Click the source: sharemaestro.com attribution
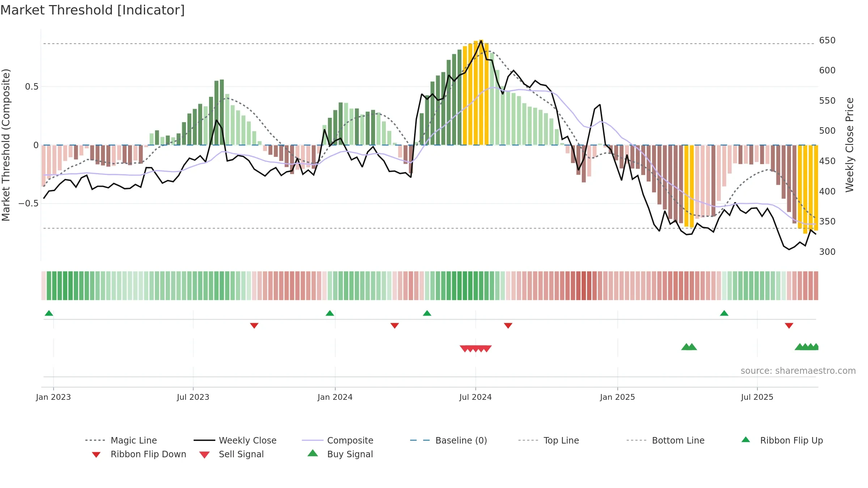 coord(798,371)
